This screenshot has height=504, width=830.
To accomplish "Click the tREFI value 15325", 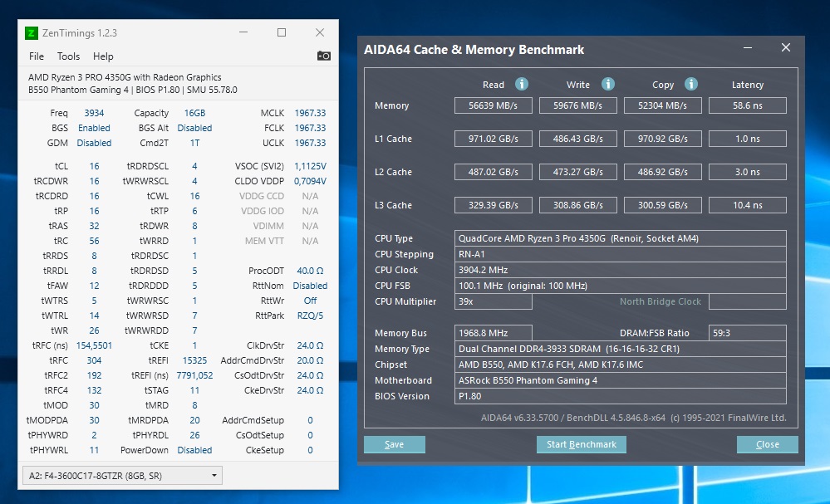I will click(x=194, y=360).
